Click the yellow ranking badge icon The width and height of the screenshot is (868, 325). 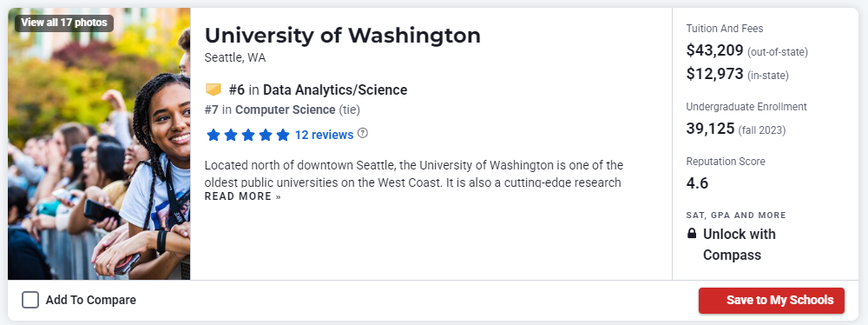214,90
